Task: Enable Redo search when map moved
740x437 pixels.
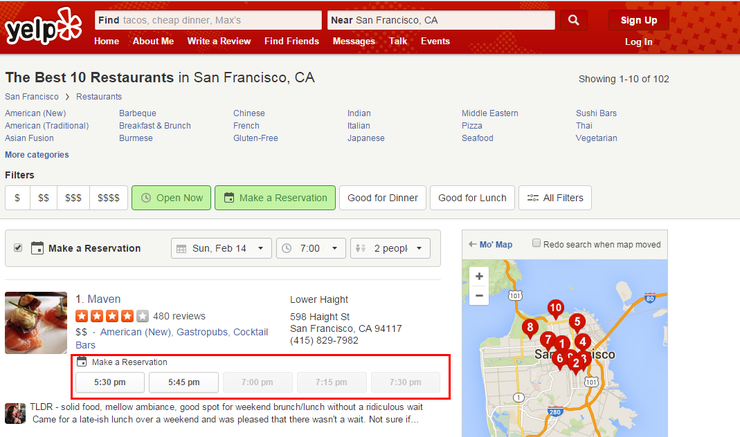Action: (x=536, y=243)
